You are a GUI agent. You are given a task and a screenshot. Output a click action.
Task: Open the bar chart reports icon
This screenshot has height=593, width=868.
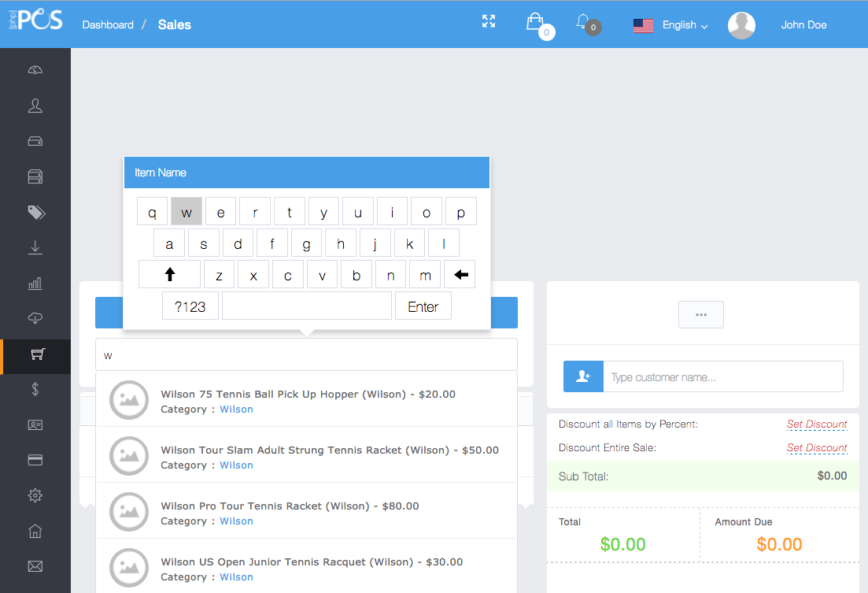click(35, 284)
